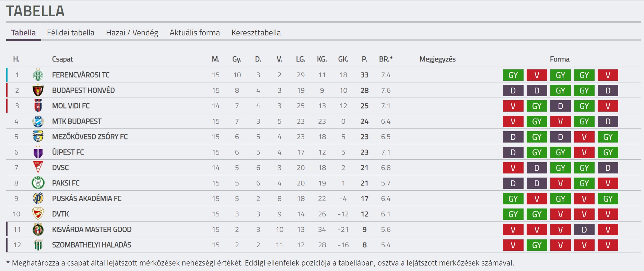Open the DVTK team name link
Screen dimensions: 644x271
click(x=60, y=214)
